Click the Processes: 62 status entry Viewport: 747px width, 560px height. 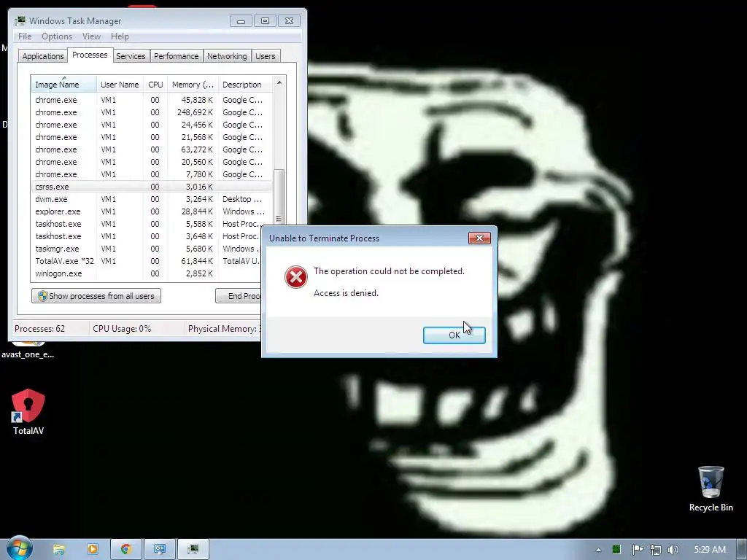pos(39,329)
